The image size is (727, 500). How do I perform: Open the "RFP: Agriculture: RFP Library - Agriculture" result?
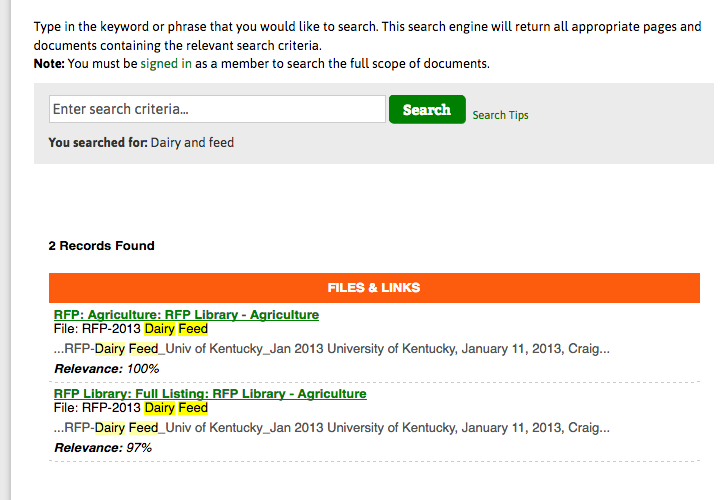[x=186, y=315]
